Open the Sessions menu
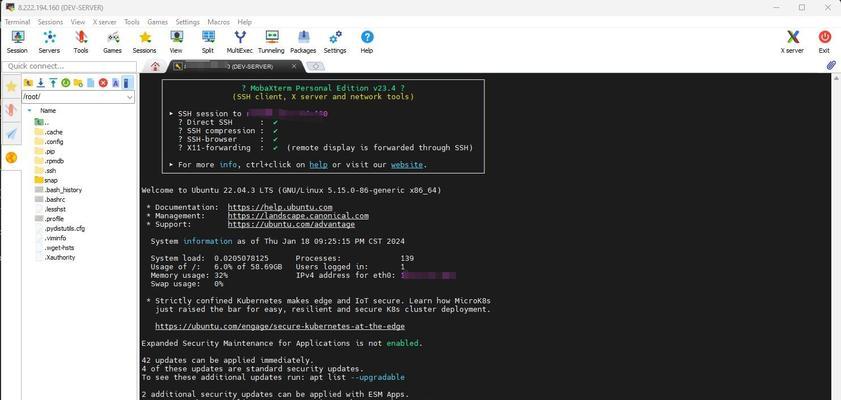This screenshot has height=400, width=841. [50, 22]
